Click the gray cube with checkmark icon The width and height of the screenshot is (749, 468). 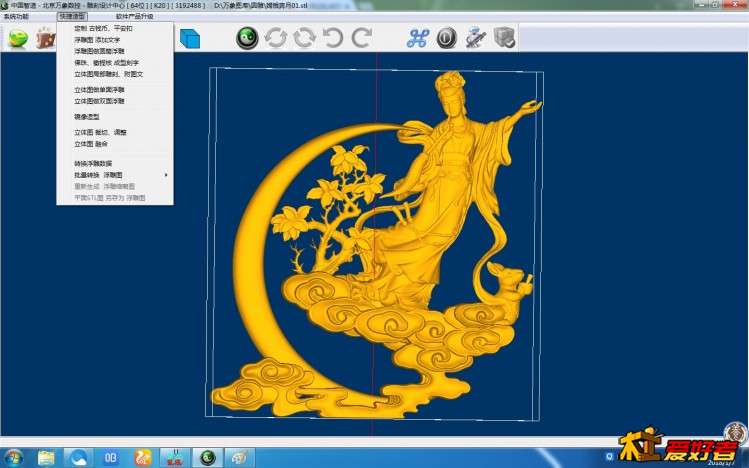pos(504,38)
